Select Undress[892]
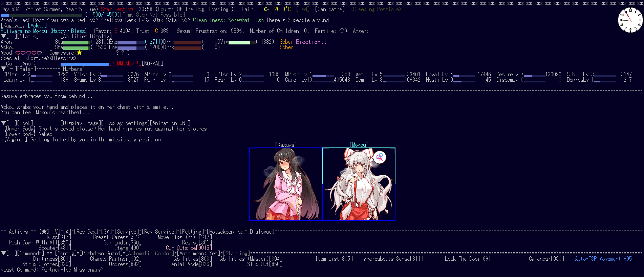Image resolution: width=644 pixels, height=277 pixels. (x=125, y=264)
